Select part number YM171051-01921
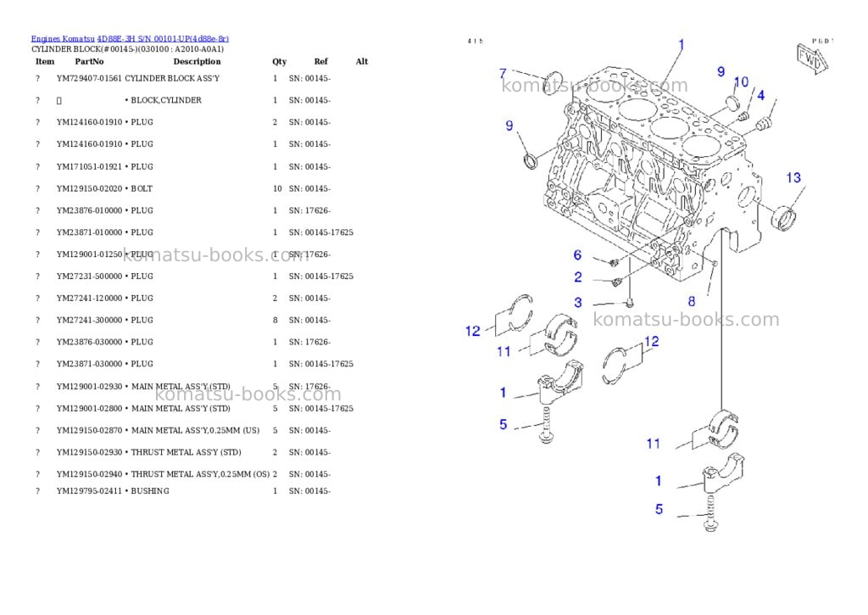This screenshot has width=868, height=615. 89,167
